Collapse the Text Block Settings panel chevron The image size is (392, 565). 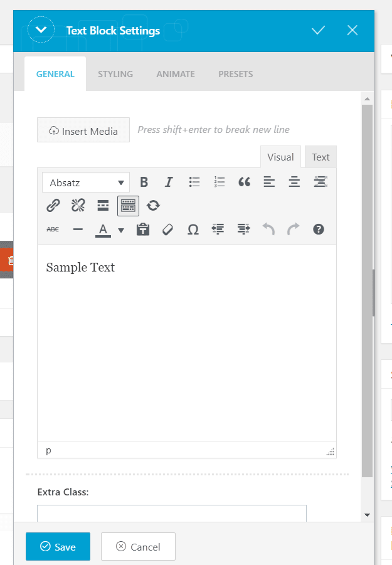(x=41, y=29)
